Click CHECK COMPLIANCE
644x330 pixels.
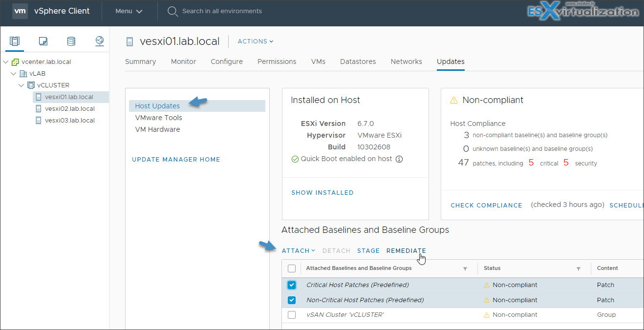click(486, 206)
